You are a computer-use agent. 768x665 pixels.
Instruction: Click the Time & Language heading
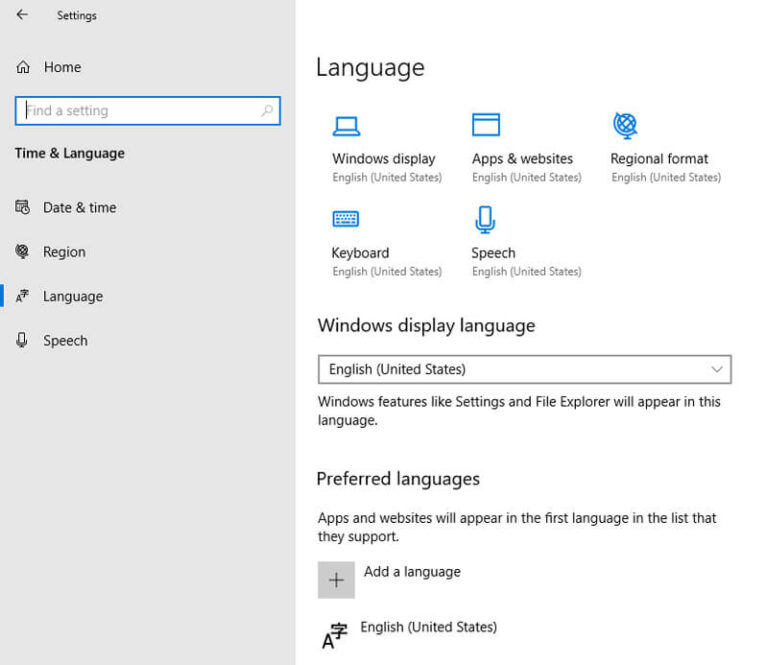(x=70, y=153)
